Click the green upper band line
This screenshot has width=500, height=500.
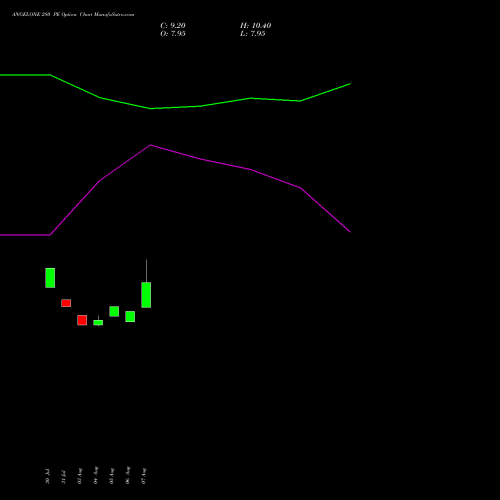click(x=200, y=106)
